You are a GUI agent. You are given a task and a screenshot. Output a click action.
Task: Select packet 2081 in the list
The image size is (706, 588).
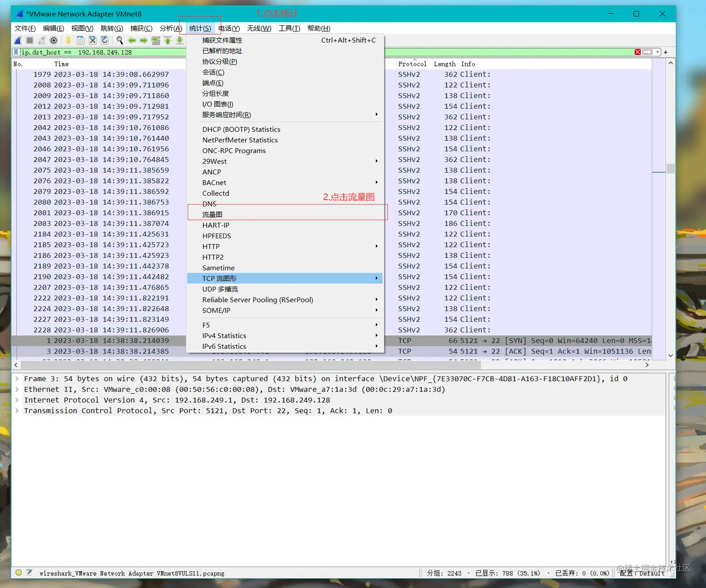point(332,213)
